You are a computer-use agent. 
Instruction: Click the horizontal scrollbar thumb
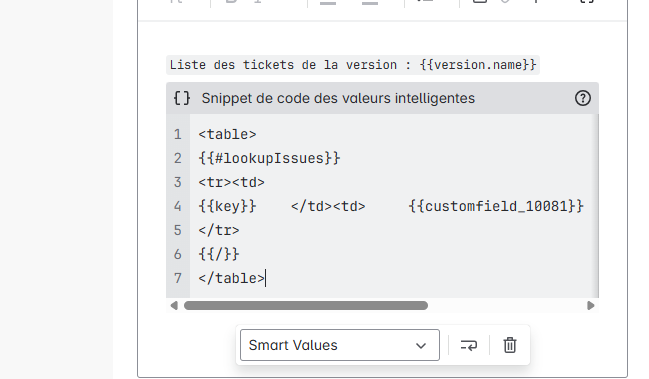(306, 306)
